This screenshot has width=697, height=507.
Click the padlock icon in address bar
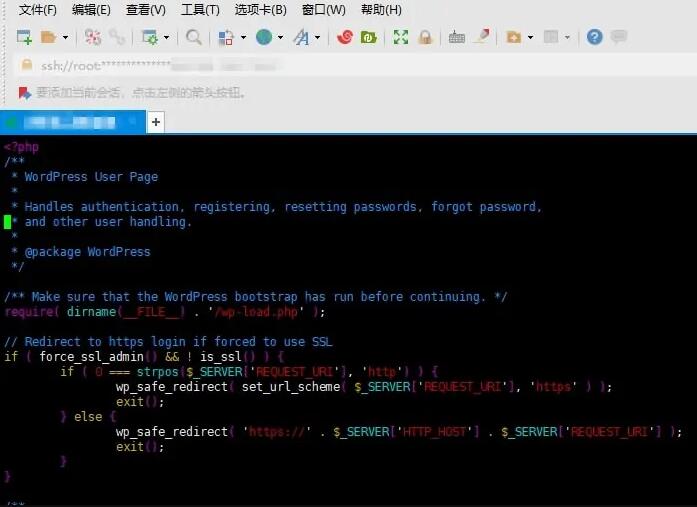pos(27,65)
